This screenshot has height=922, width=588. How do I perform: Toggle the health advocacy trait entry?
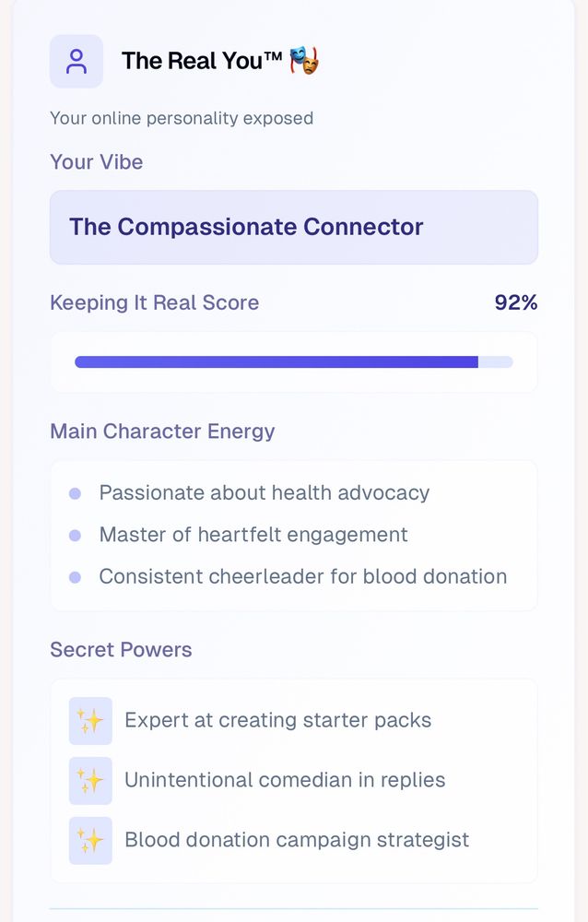[x=264, y=493]
